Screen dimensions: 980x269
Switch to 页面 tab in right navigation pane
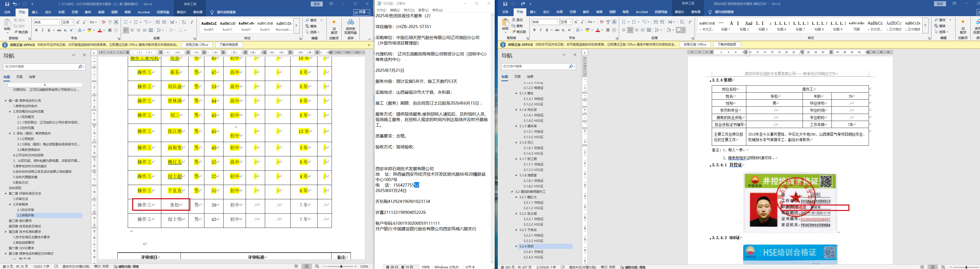click(517, 76)
